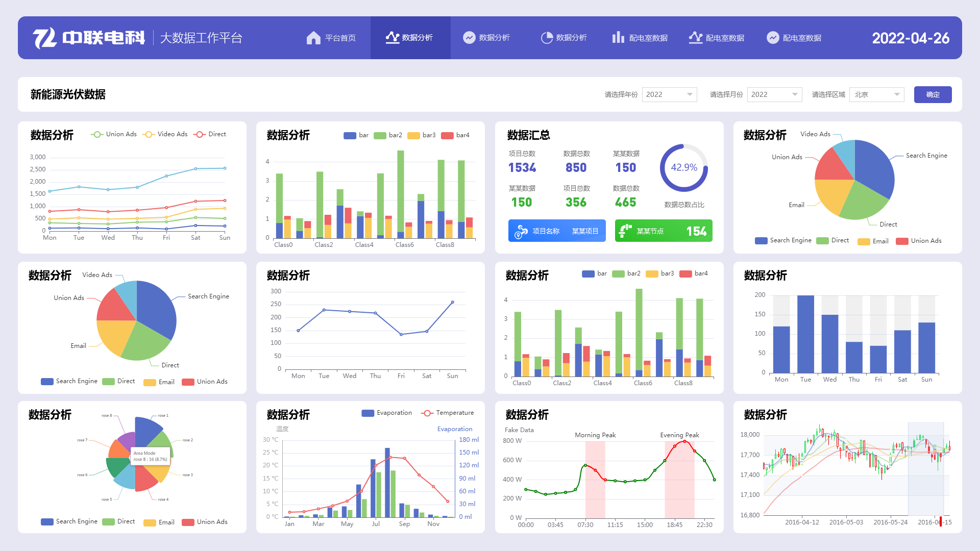Click the line-chart icon in active 数据分析 tab

[392, 38]
